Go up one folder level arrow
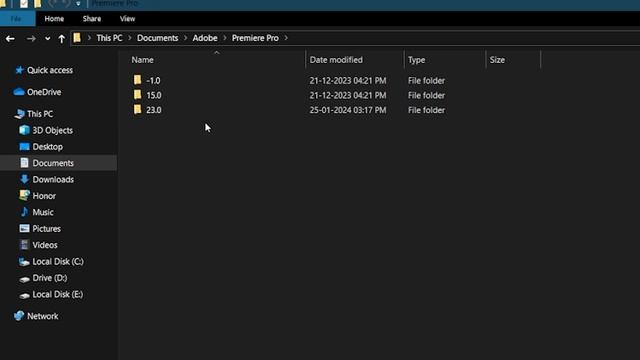640x360 pixels. point(61,39)
